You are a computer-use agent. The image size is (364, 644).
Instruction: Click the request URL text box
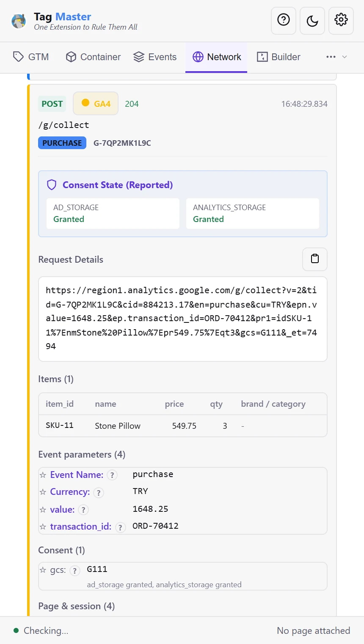(x=183, y=319)
